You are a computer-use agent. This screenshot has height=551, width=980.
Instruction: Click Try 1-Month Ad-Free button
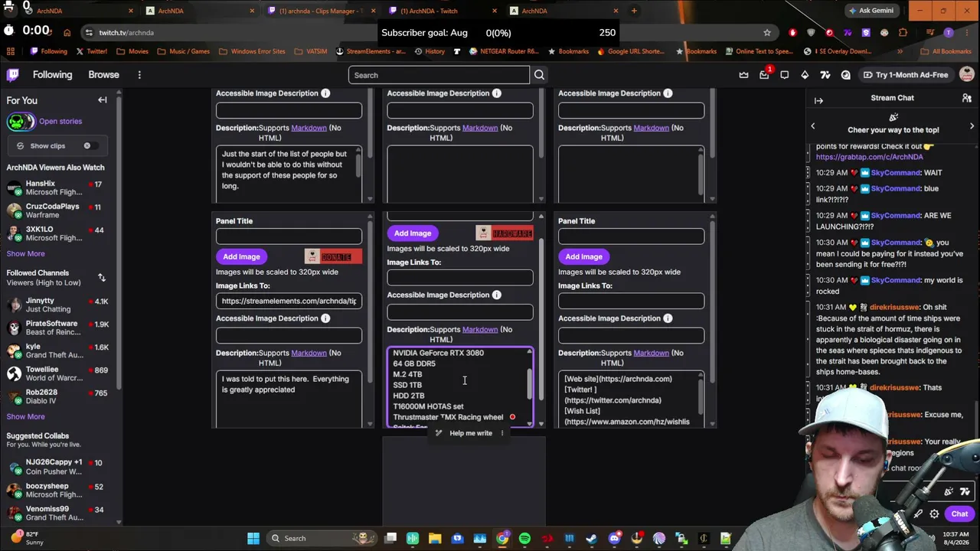coord(906,75)
